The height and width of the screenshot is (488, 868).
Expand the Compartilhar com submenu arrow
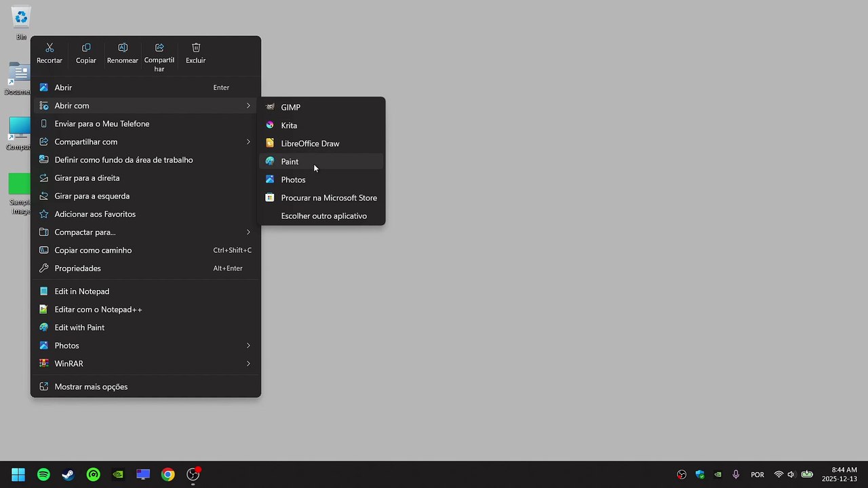(248, 142)
